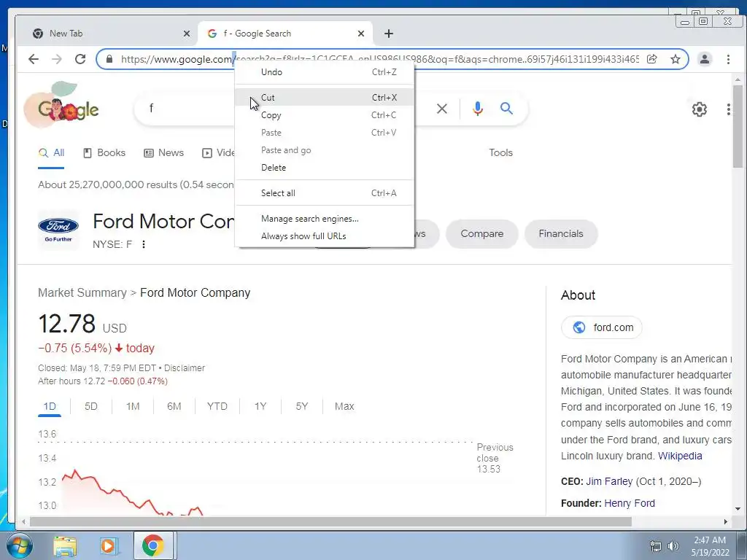Click the network tray icon

pos(656,546)
